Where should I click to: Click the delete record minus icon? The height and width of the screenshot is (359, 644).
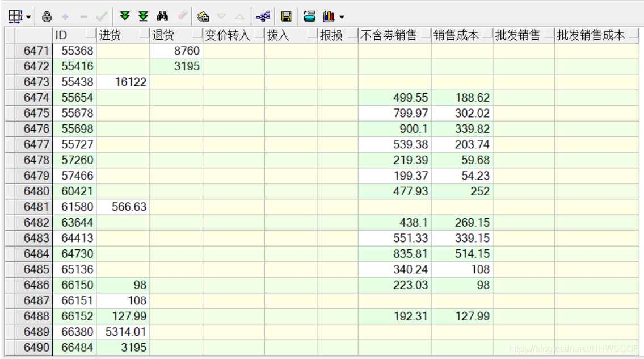83,17
